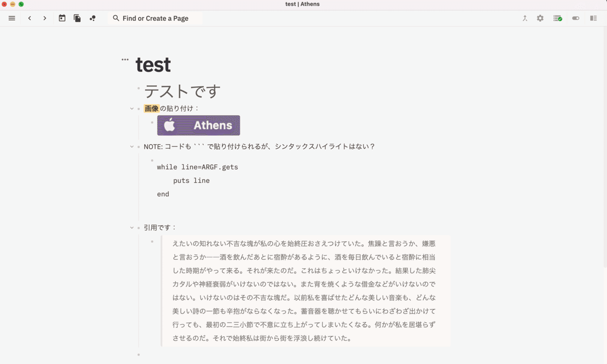Screen dimensions: 607x364
Task: Collapse the 画像の貼り付け block
Action: pos(132,108)
